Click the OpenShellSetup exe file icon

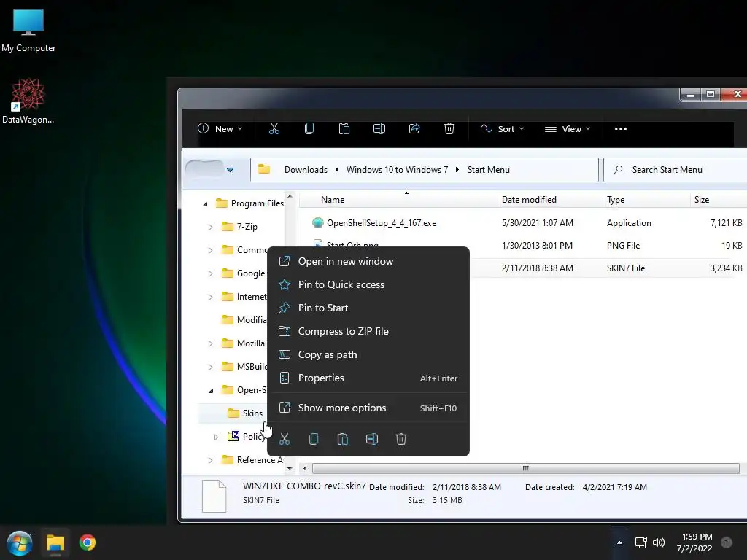[318, 222]
